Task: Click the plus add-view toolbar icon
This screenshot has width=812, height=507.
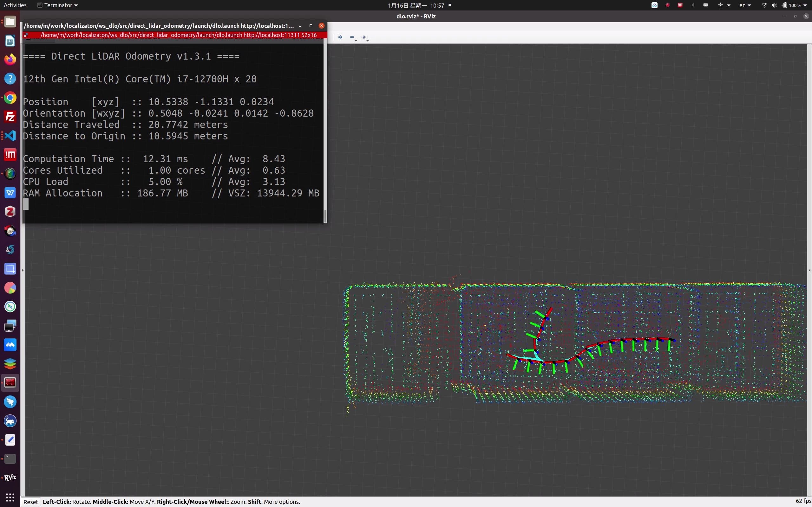Action: pos(340,37)
